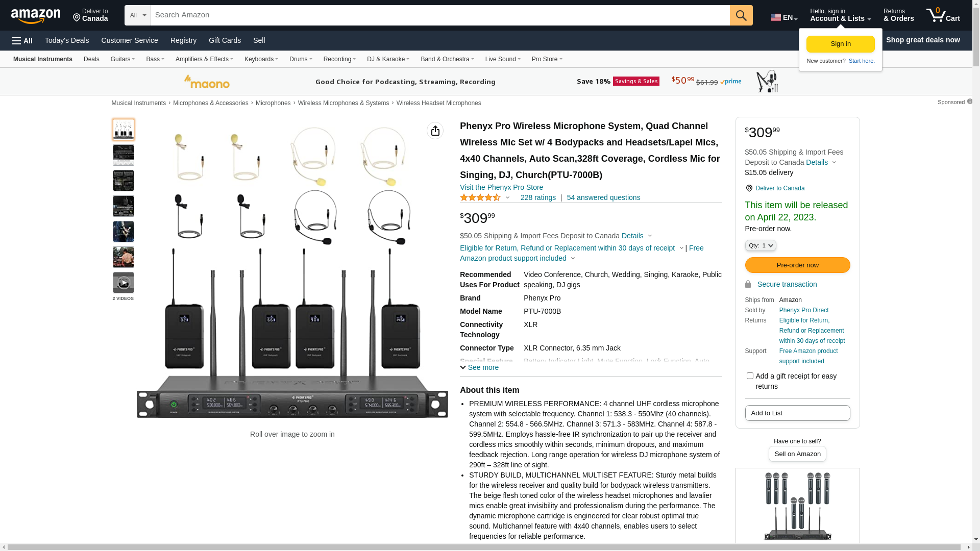Open the EN language selector dropdown
Image resolution: width=980 pixels, height=551 pixels.
point(783,17)
